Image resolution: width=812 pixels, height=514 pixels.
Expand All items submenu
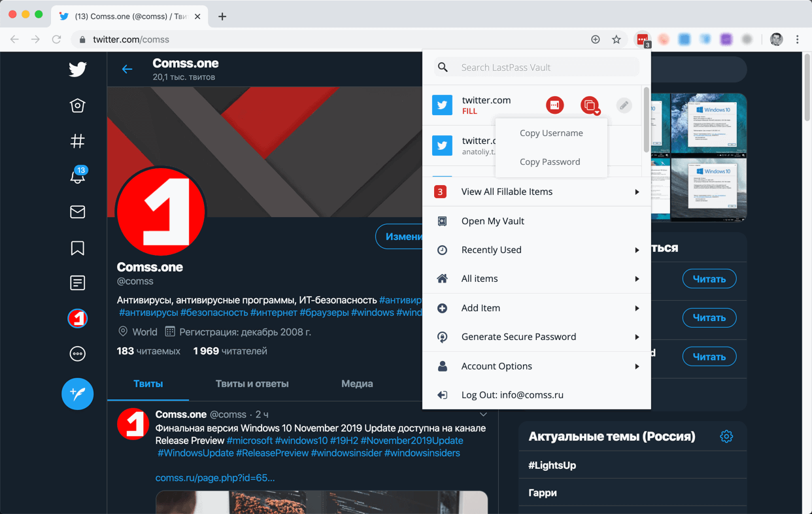coord(537,279)
